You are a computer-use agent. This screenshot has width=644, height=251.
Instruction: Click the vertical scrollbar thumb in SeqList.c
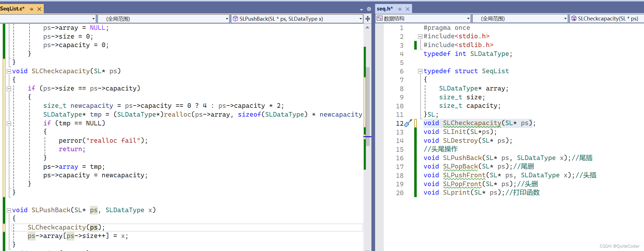click(x=368, y=106)
